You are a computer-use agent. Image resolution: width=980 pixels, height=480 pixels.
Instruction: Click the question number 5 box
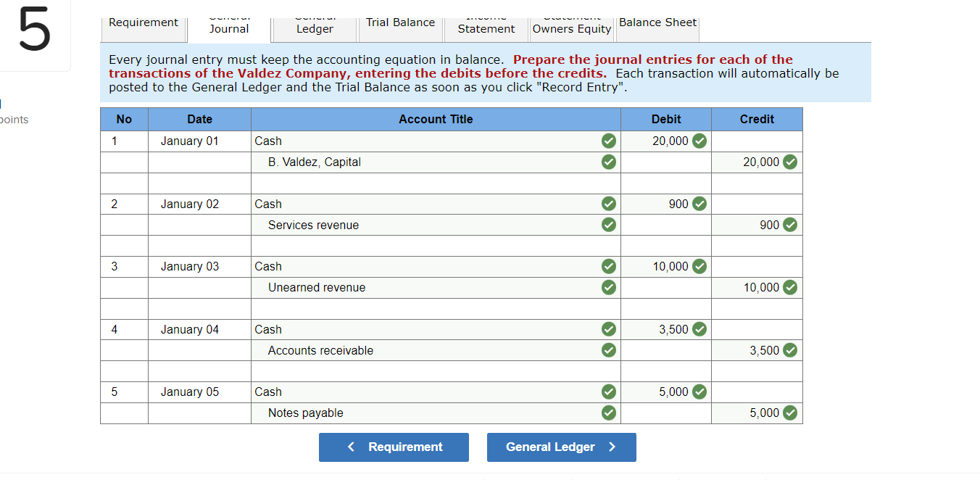tap(35, 35)
